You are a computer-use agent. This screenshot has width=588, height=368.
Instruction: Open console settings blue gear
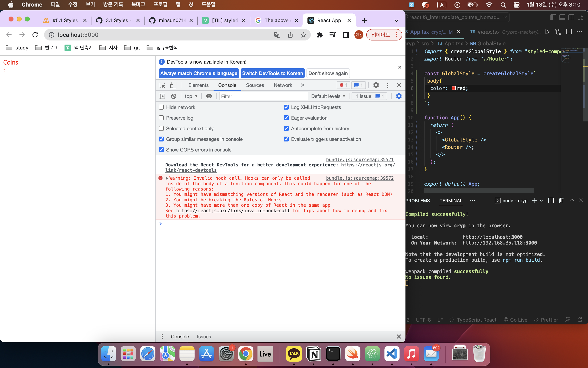[399, 96]
